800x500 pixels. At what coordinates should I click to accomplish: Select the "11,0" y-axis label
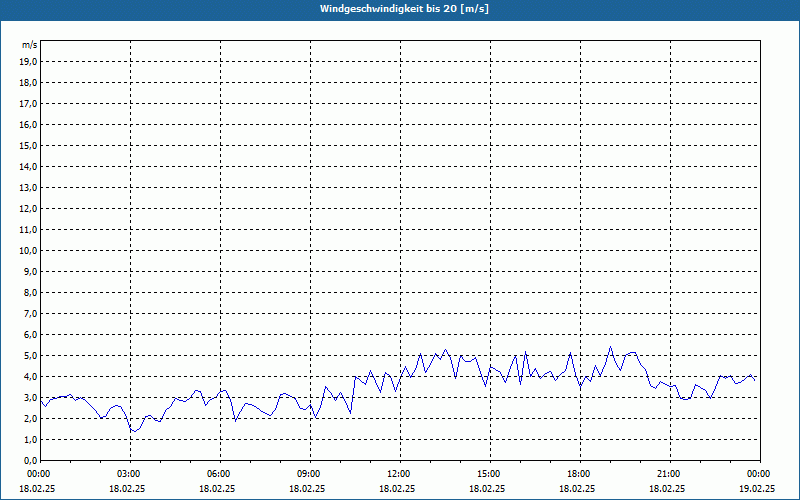coord(29,230)
